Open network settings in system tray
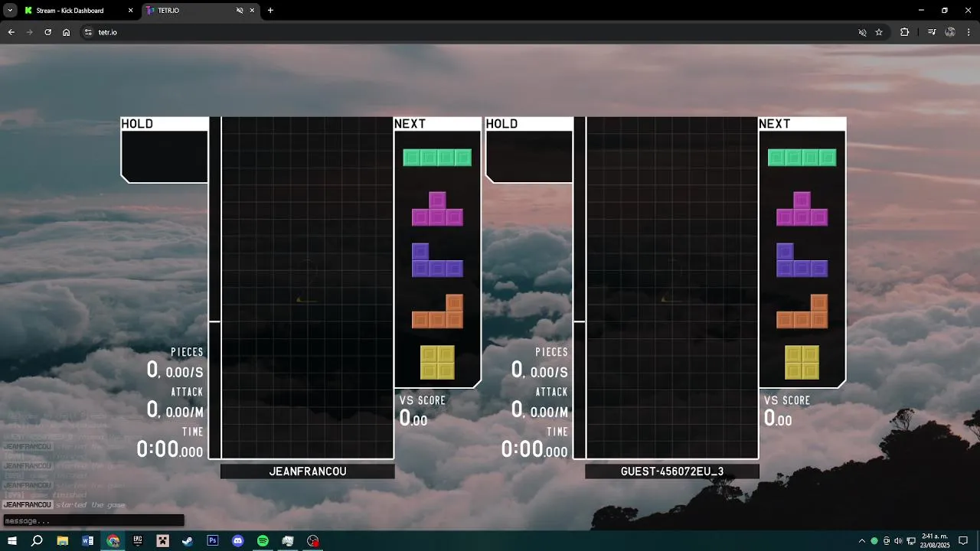The image size is (980, 551). (x=911, y=541)
